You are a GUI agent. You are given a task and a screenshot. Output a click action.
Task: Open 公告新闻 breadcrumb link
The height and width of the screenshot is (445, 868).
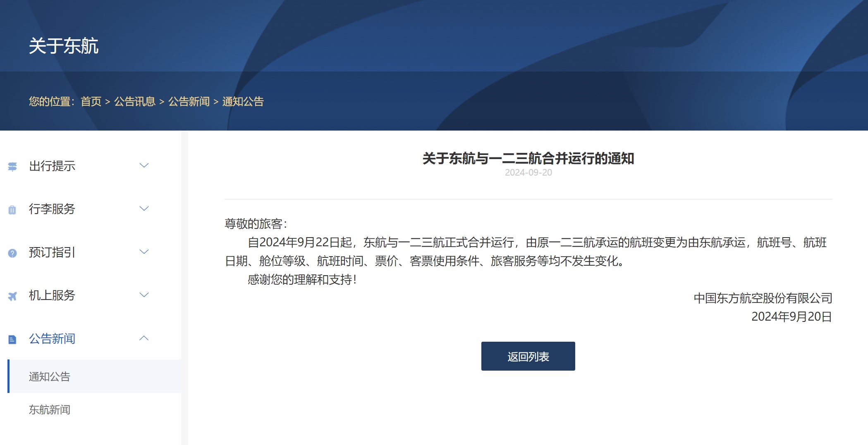click(x=189, y=102)
